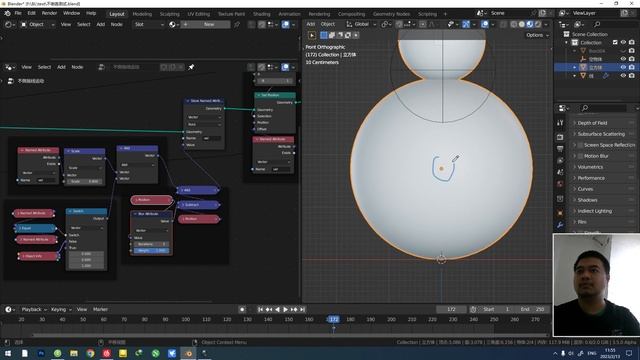Open the Scene properties tab
The height and width of the screenshot is (360, 640).
(x=560, y=172)
